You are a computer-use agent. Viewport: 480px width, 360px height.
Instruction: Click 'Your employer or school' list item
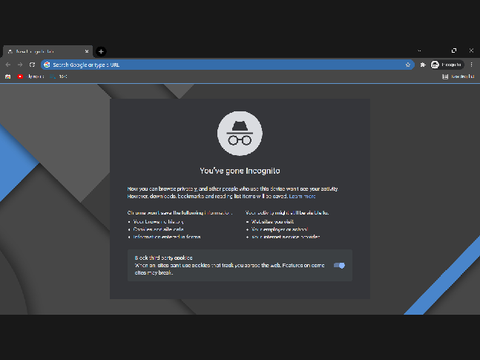pyautogui.click(x=279, y=229)
